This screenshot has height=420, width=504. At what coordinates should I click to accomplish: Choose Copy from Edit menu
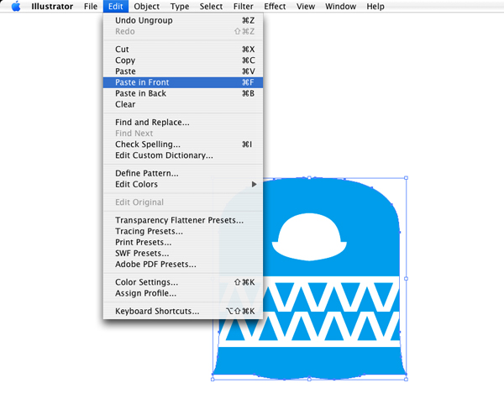(183, 60)
